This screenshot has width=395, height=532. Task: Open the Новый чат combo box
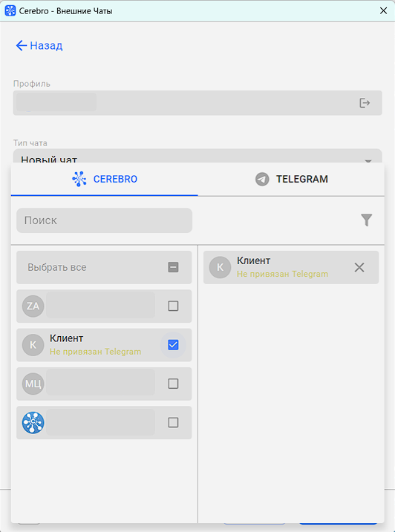[197, 156]
